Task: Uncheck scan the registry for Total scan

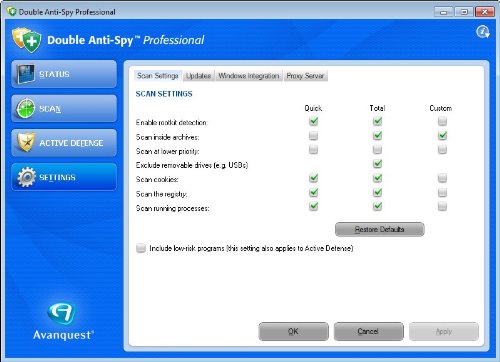Action: click(377, 192)
